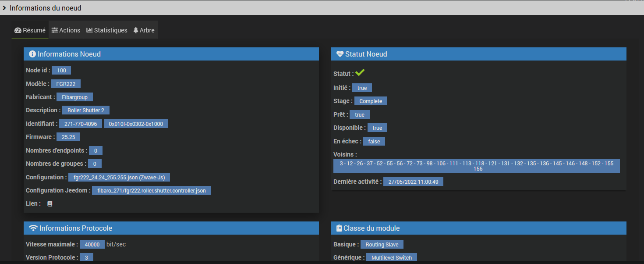Click the Version Protocole value 3

coord(86,258)
